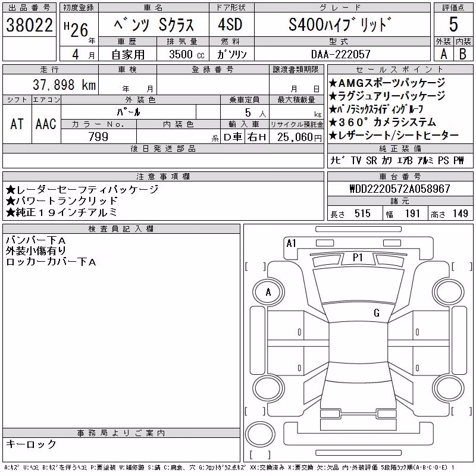This screenshot has width=476, height=476.
Task: Select exterior grade A
Action: click(x=444, y=54)
